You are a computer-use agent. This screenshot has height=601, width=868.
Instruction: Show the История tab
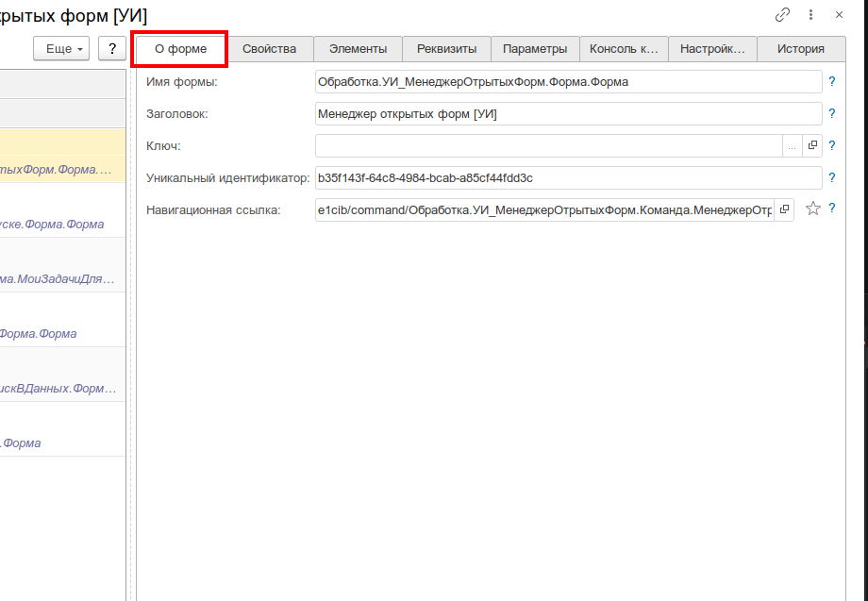pyautogui.click(x=801, y=49)
